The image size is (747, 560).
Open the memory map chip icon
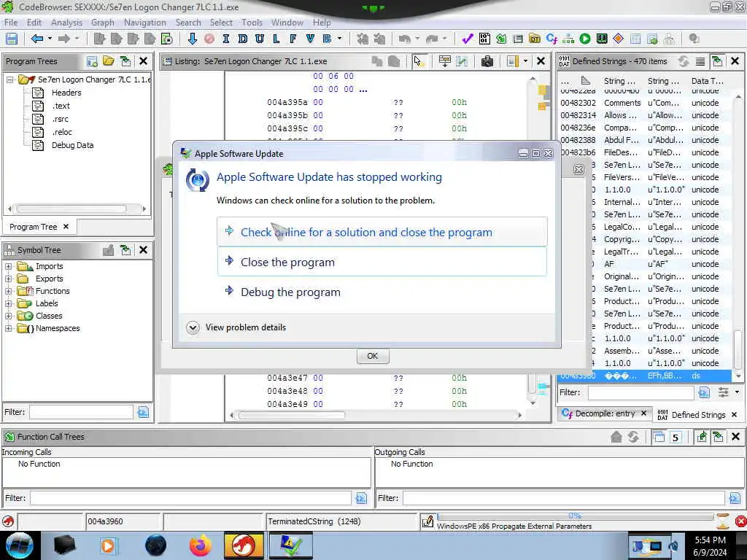[x=602, y=39]
